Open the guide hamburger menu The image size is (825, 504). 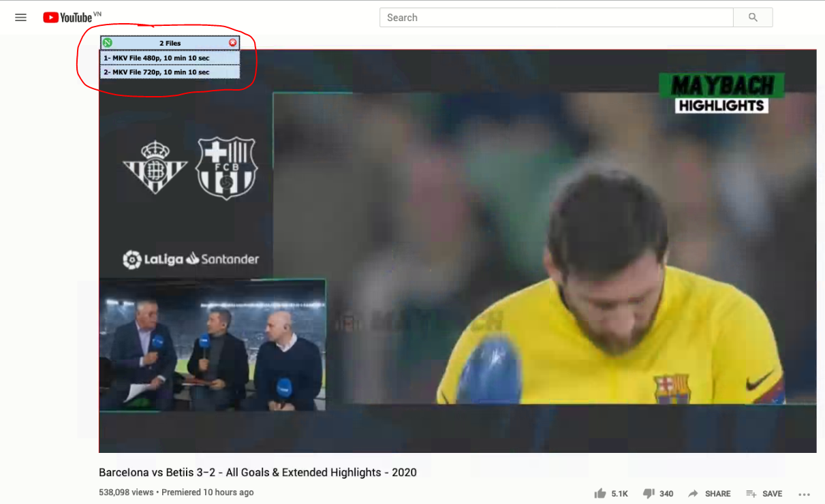click(20, 17)
